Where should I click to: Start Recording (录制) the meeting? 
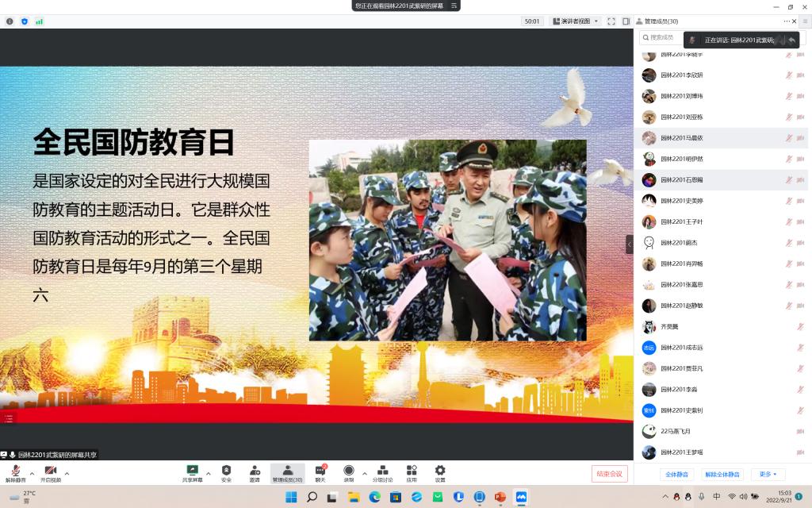[348, 473]
